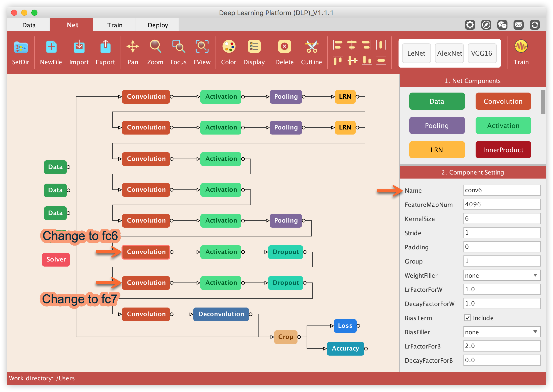Viewport: 553px width, 392px height.
Task: Click the Import icon
Action: tap(79, 47)
